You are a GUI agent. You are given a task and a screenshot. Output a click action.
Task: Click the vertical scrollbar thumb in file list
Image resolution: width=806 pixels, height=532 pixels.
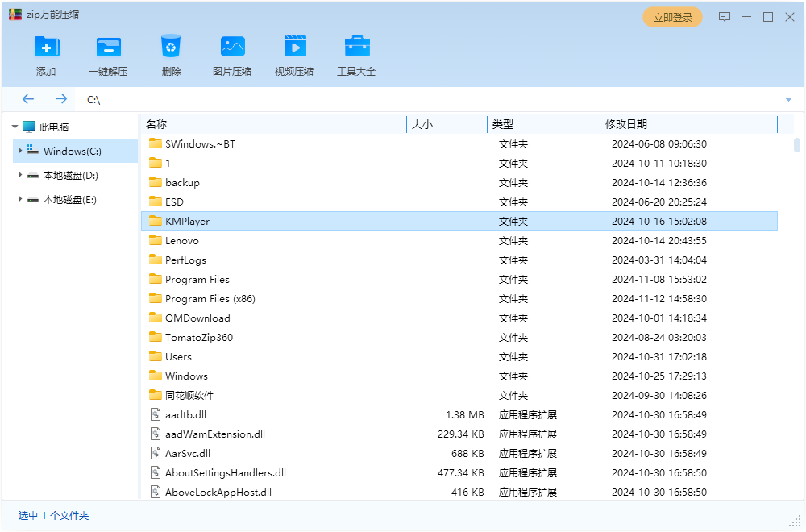796,145
